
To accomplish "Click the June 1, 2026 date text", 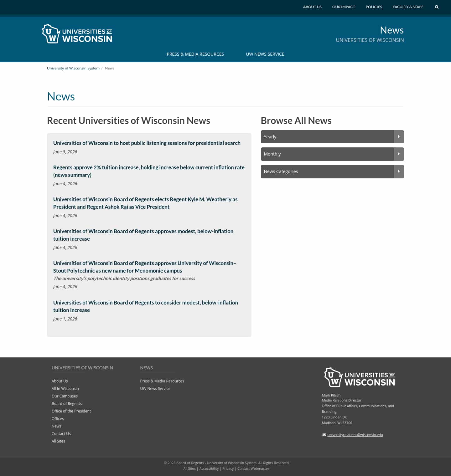I will pos(65,319).
